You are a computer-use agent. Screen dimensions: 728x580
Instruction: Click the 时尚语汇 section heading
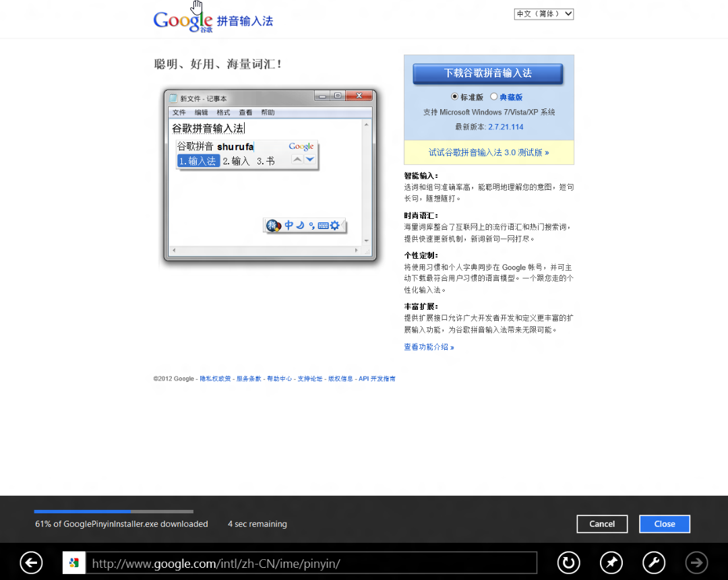pyautogui.click(x=421, y=216)
